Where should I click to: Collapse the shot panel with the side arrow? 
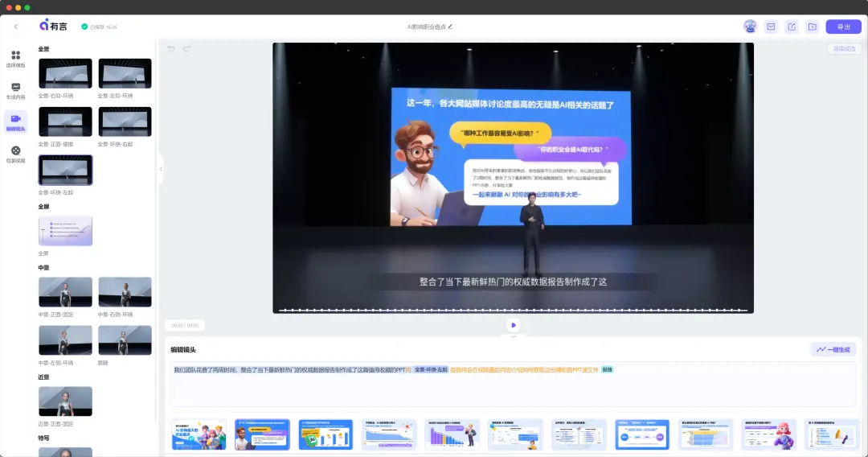[161, 169]
